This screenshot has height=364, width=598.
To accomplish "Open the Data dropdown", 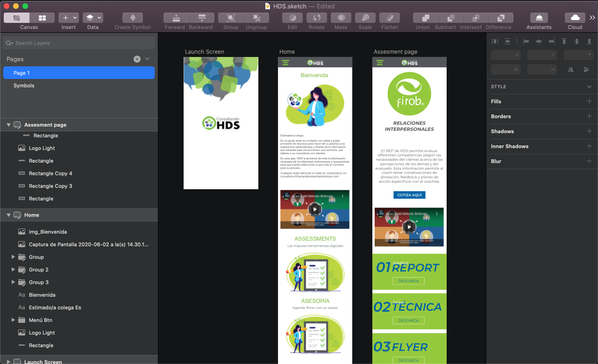I will point(93,18).
